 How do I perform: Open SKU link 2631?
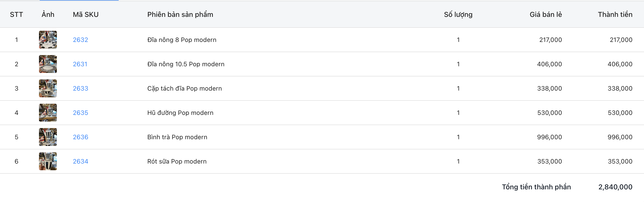click(x=80, y=64)
